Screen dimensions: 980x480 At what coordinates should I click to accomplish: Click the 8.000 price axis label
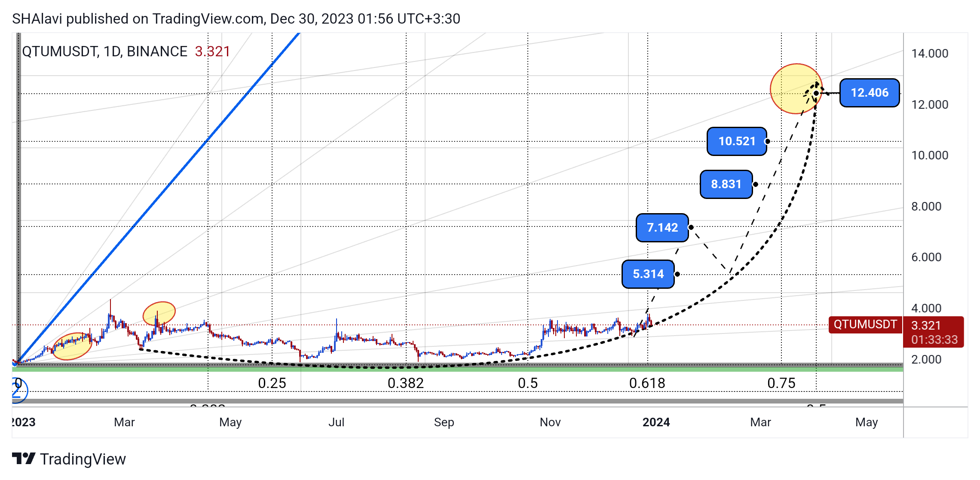click(x=926, y=207)
